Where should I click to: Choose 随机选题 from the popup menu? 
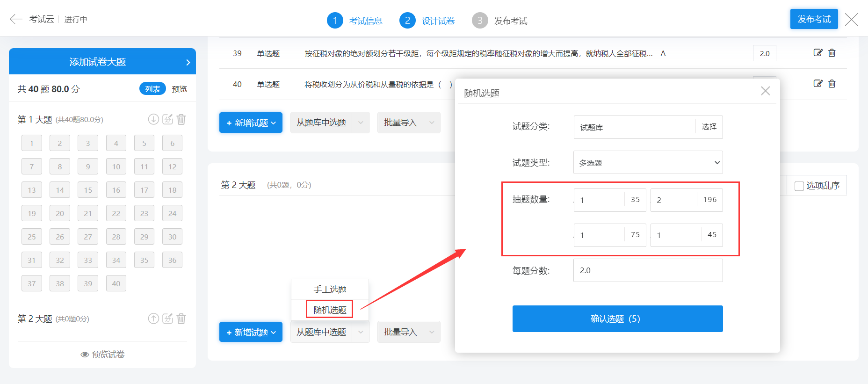tap(330, 310)
